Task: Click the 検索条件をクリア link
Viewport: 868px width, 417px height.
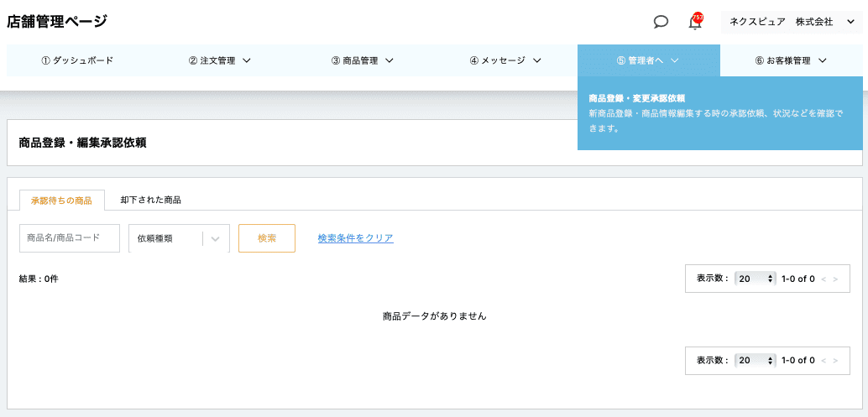Action: (355, 238)
